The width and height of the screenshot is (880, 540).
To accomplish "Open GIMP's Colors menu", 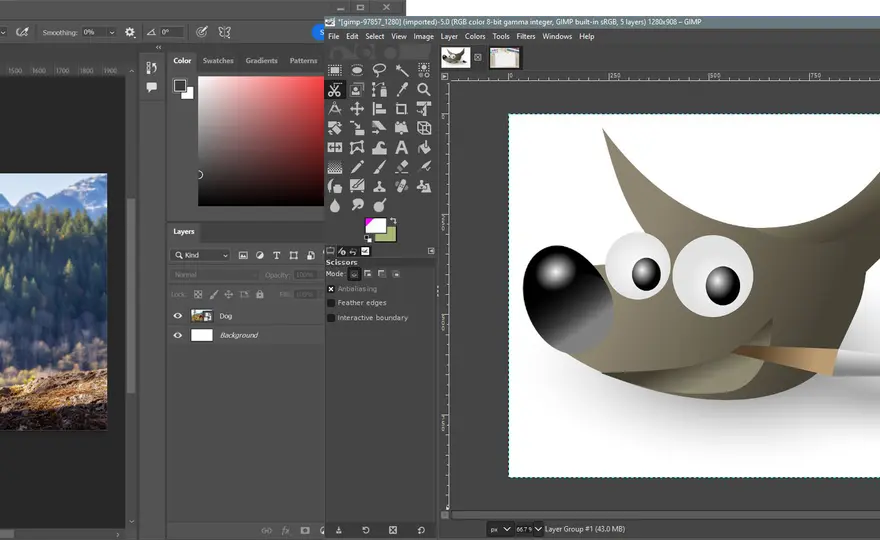I will (x=475, y=36).
